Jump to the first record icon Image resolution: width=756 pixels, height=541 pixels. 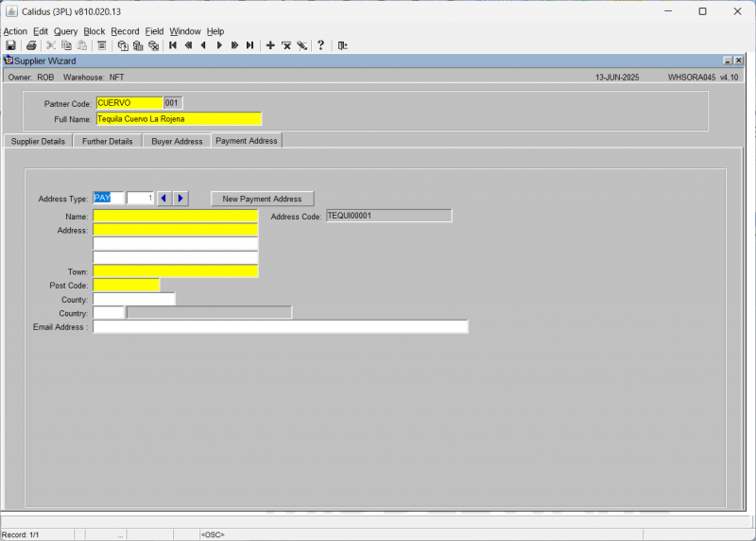[x=173, y=45]
